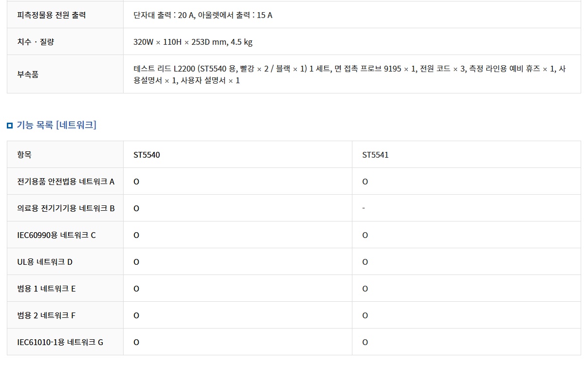Select the IEC61010-1용 네트워크 G row label

point(60,342)
